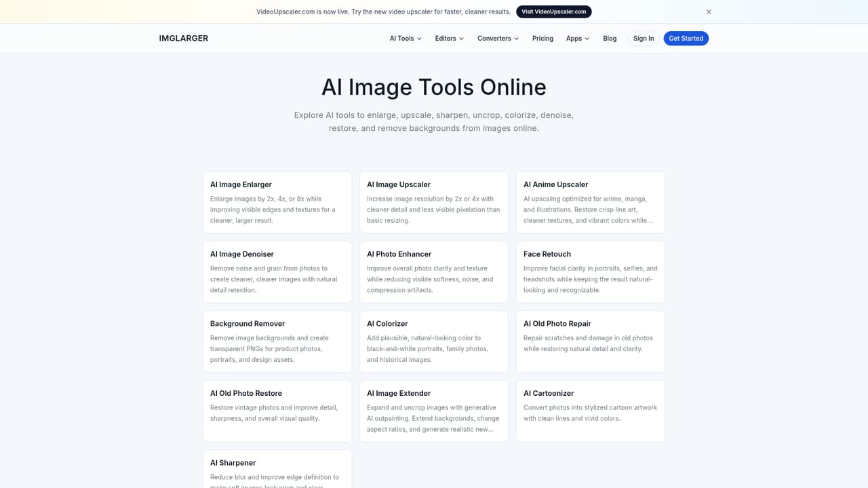The width and height of the screenshot is (868, 488).
Task: Click the 'Explore AI tools to enlarge' subtitle text
Action: [x=434, y=121]
